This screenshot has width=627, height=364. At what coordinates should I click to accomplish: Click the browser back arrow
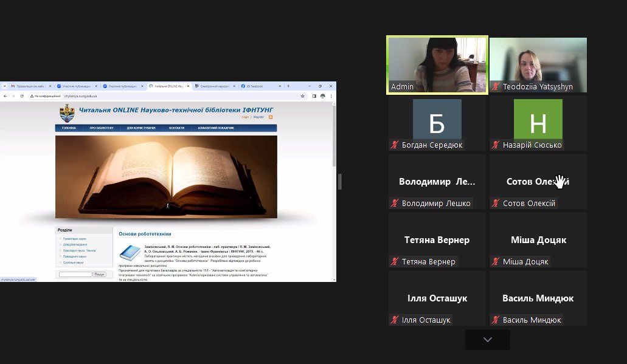coord(5,96)
